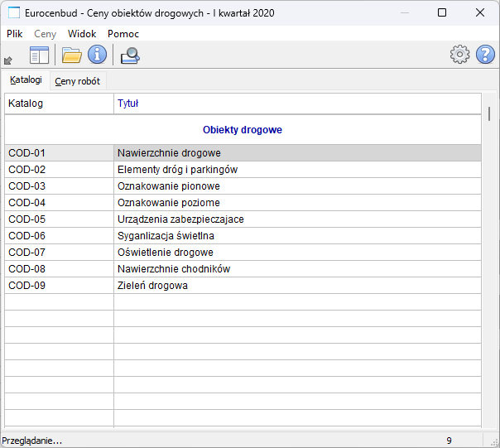This screenshot has height=448, width=500.
Task: Toggle the panel layout view icon
Action: click(40, 55)
